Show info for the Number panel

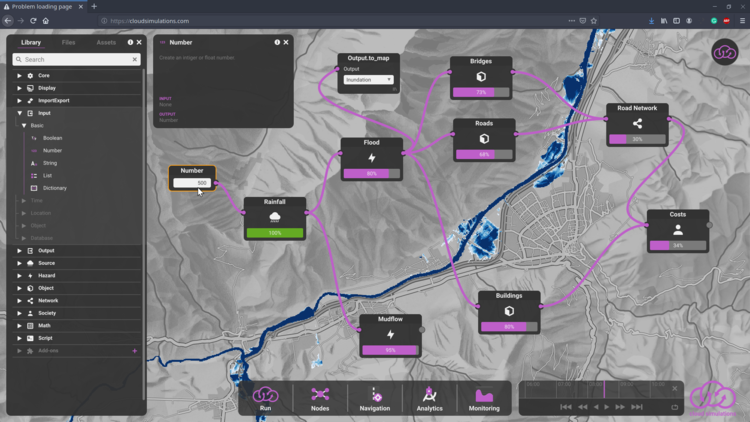point(277,42)
